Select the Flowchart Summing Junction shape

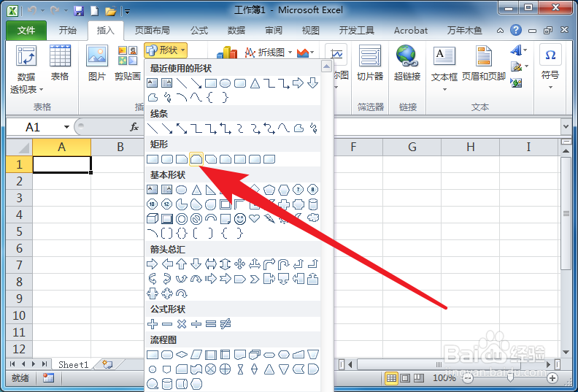point(210,369)
